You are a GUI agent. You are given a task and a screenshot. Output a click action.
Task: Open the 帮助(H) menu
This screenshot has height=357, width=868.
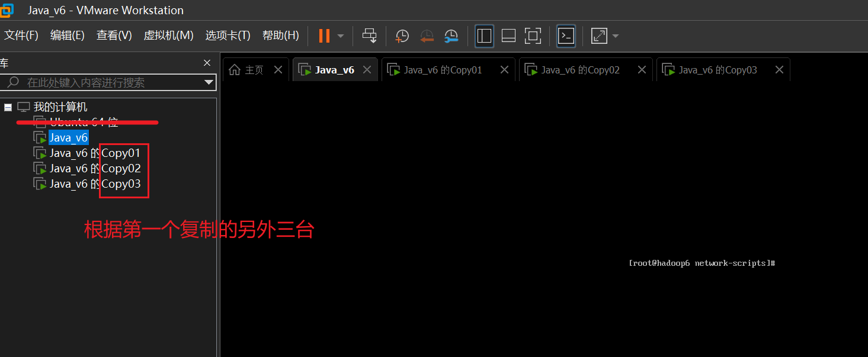(x=281, y=36)
